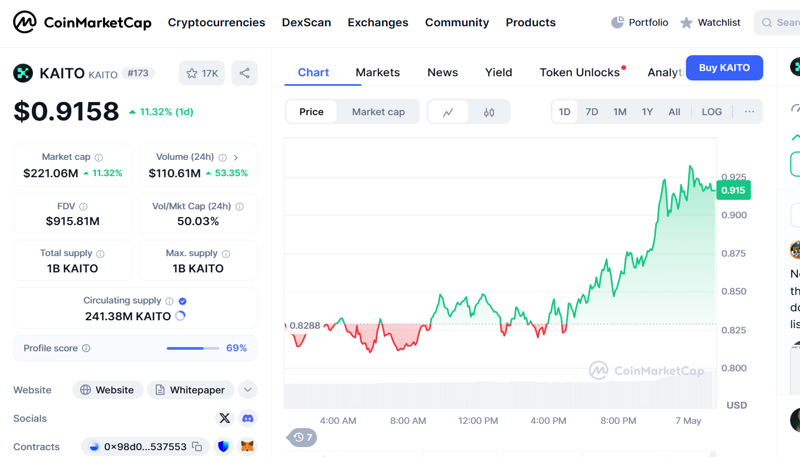
Task: Switch chart to candlestick view
Action: [x=489, y=112]
